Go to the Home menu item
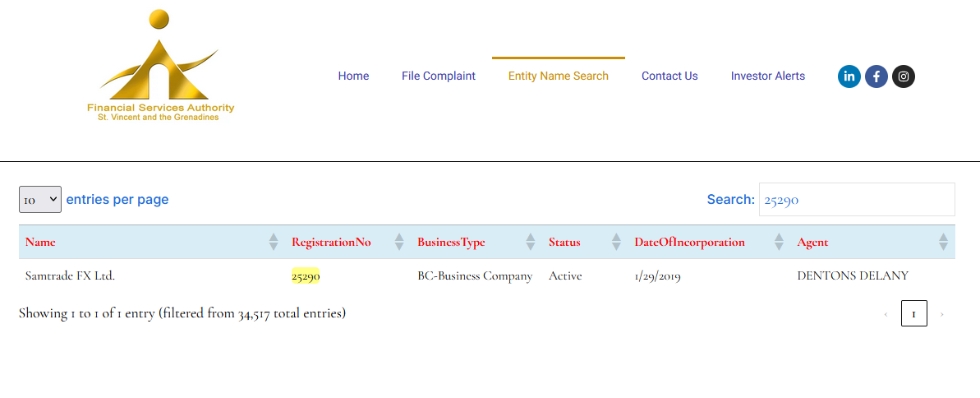The width and height of the screenshot is (980, 398). (353, 76)
